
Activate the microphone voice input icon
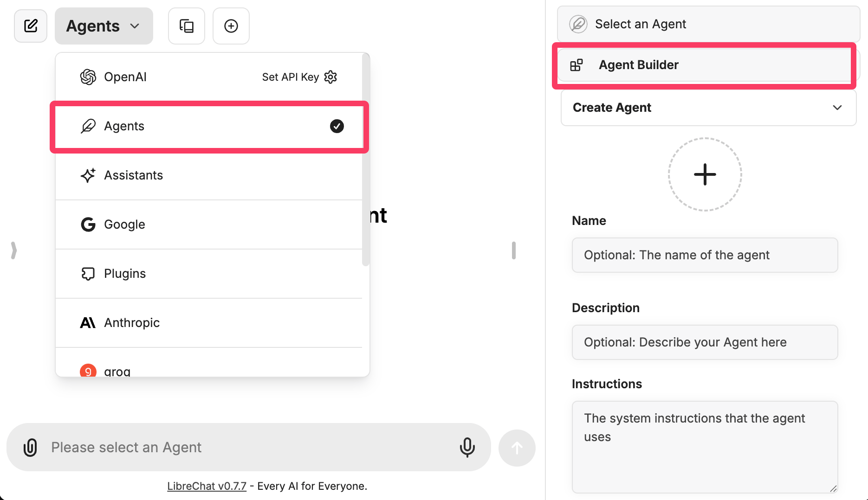click(467, 448)
